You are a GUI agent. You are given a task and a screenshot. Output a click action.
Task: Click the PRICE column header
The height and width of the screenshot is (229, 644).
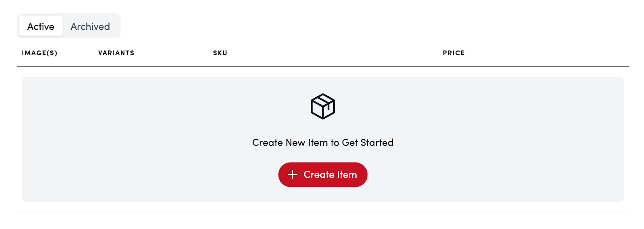[454, 53]
